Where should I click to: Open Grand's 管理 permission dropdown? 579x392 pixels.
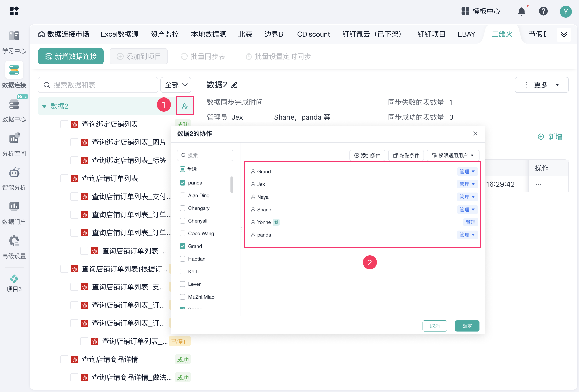pyautogui.click(x=467, y=171)
